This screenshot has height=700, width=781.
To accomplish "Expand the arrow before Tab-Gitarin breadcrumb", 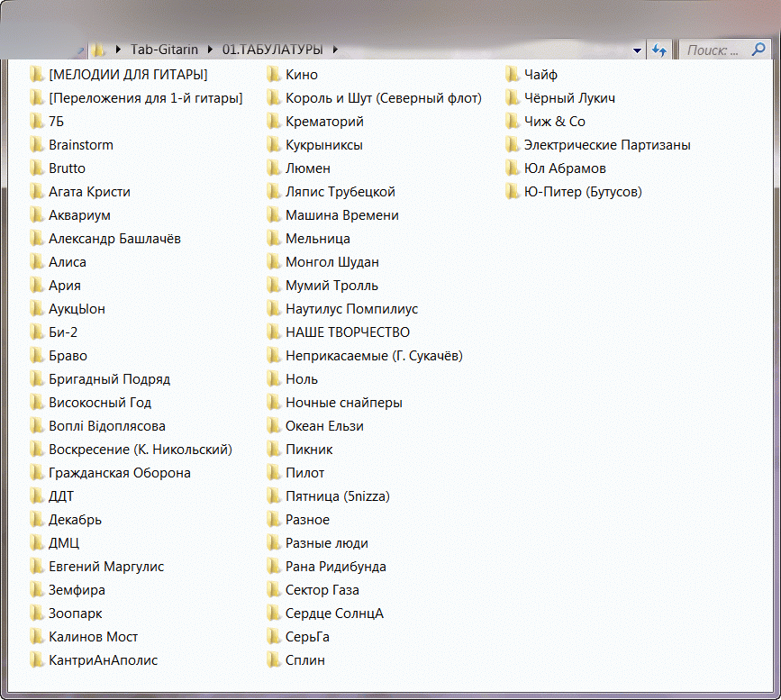I will coord(118,50).
